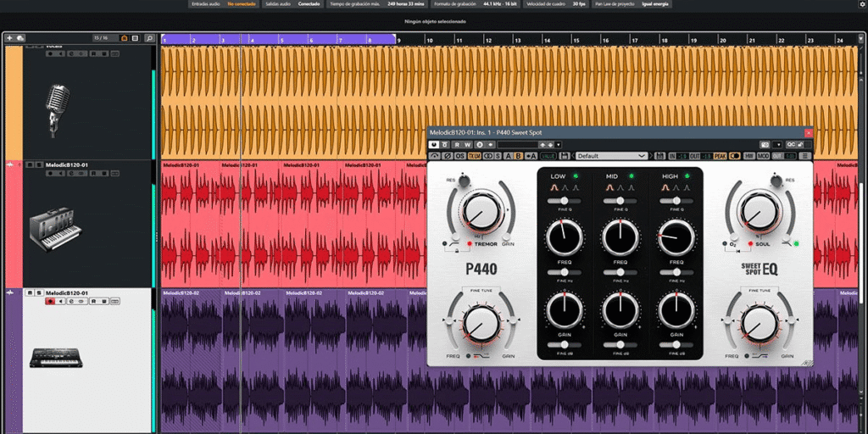
Task: Open the Default preset dropdown
Action: 612,156
